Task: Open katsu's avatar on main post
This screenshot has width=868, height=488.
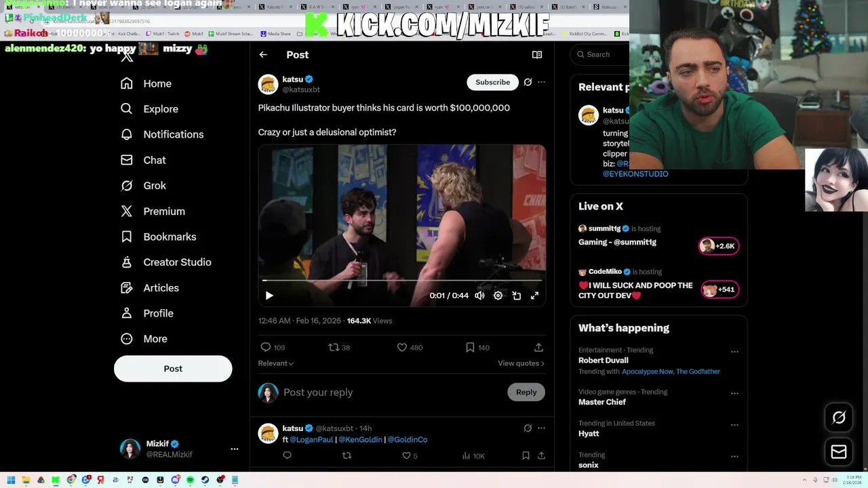Action: tap(269, 84)
